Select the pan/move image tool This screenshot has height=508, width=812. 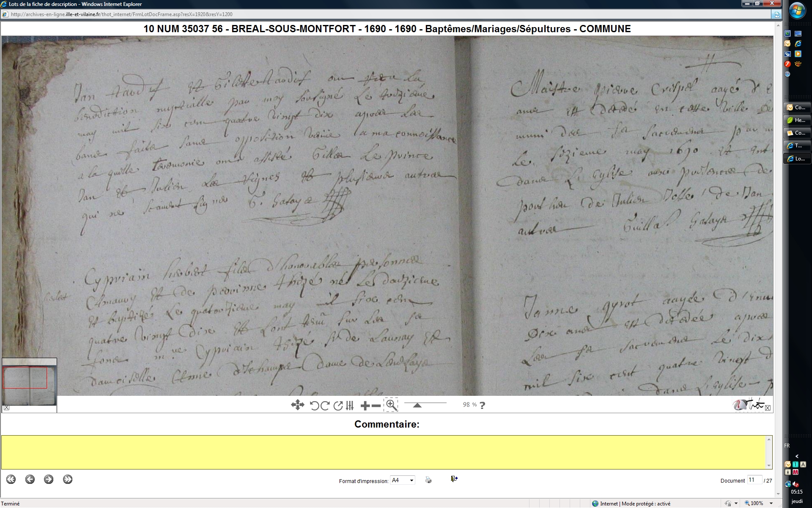pos(297,405)
